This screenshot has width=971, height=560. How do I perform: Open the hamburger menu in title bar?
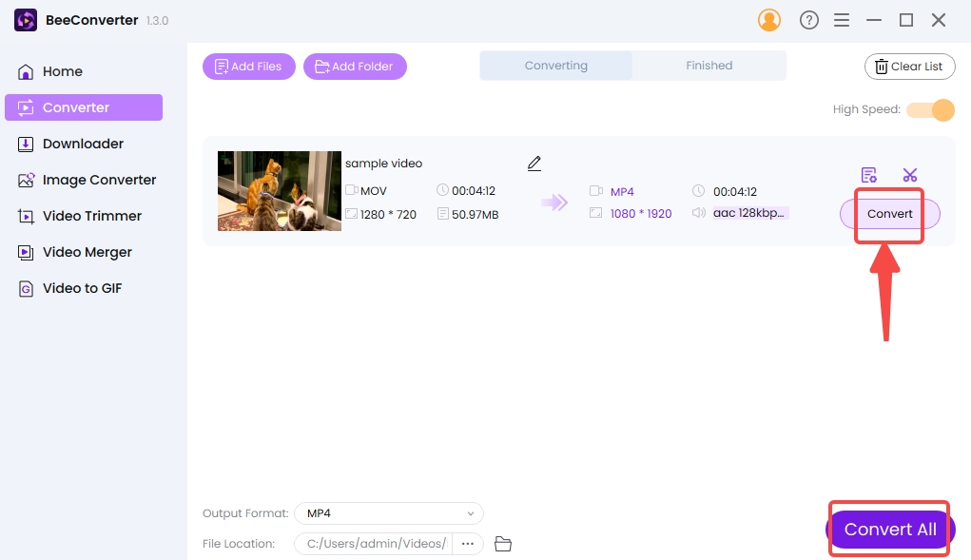click(842, 20)
